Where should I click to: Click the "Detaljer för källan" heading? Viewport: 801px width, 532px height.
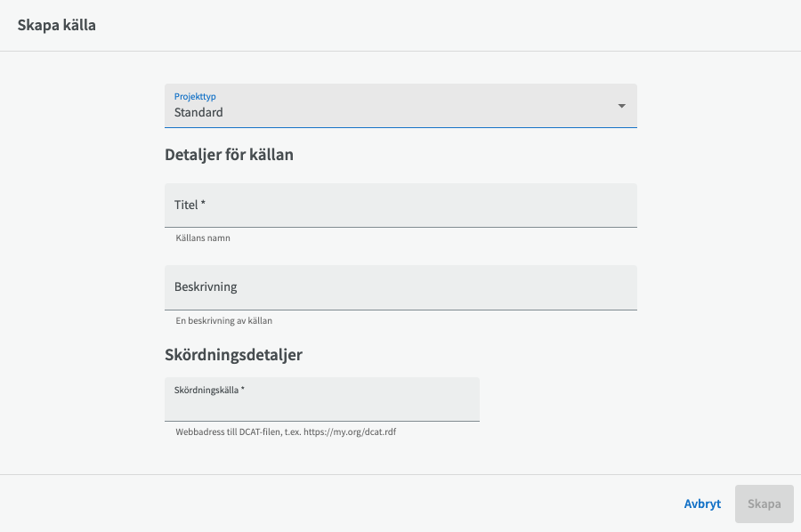[x=229, y=155]
